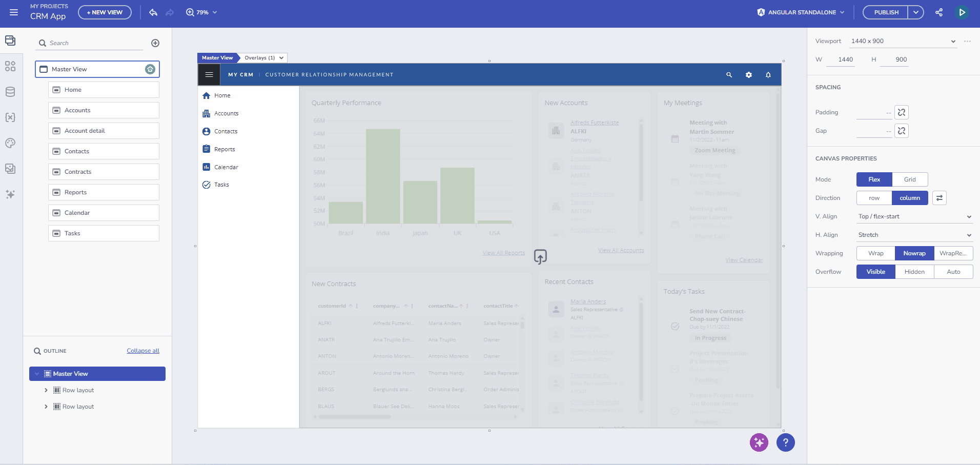Open the data sources database icon in sidebar
Image resolution: width=980 pixels, height=465 pixels.
point(10,92)
